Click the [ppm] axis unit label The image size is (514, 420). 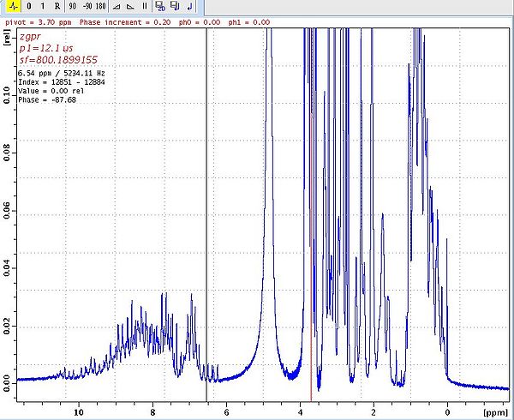pos(495,412)
